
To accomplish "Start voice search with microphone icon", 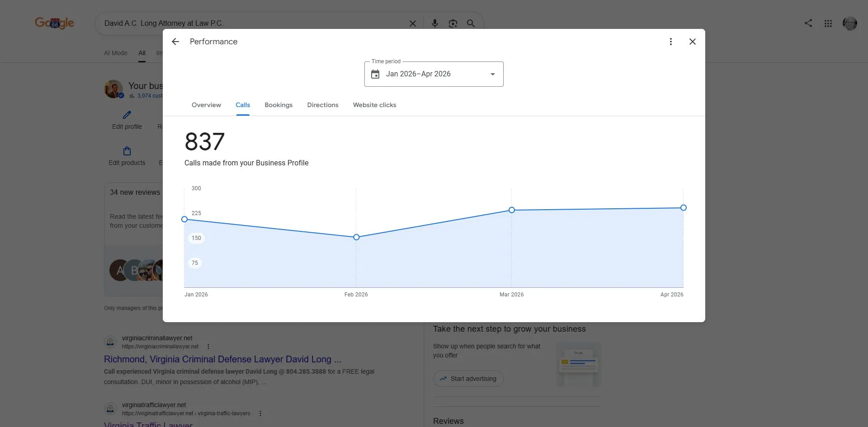I will coord(435,23).
